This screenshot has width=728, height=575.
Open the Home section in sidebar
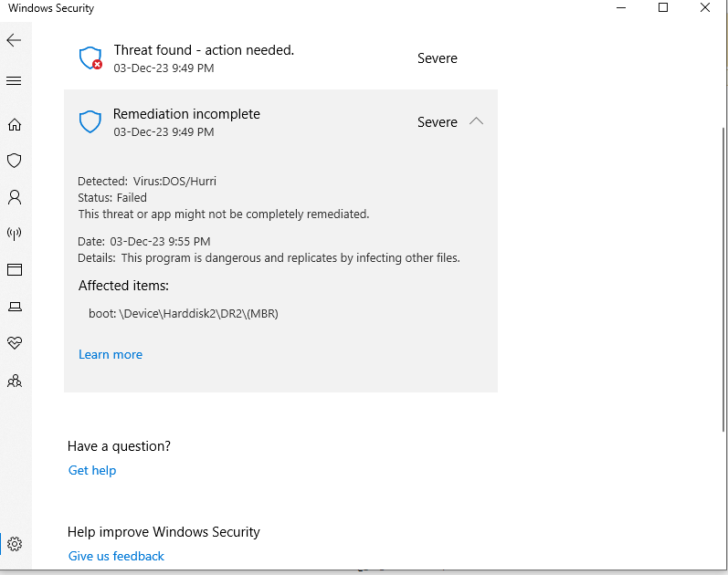(15, 124)
